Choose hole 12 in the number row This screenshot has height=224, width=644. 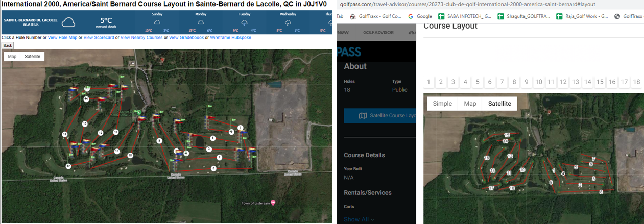coord(563,82)
